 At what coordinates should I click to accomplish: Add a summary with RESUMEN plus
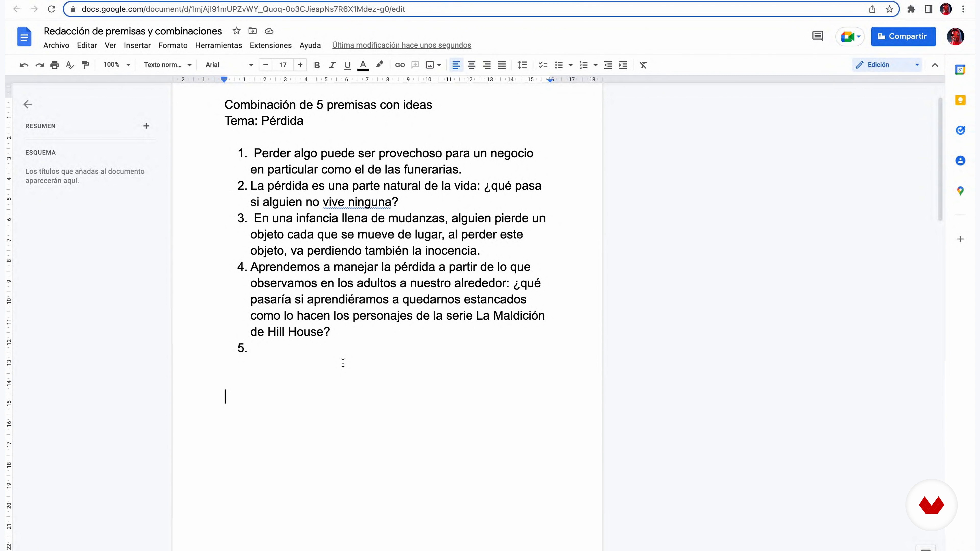[146, 126]
